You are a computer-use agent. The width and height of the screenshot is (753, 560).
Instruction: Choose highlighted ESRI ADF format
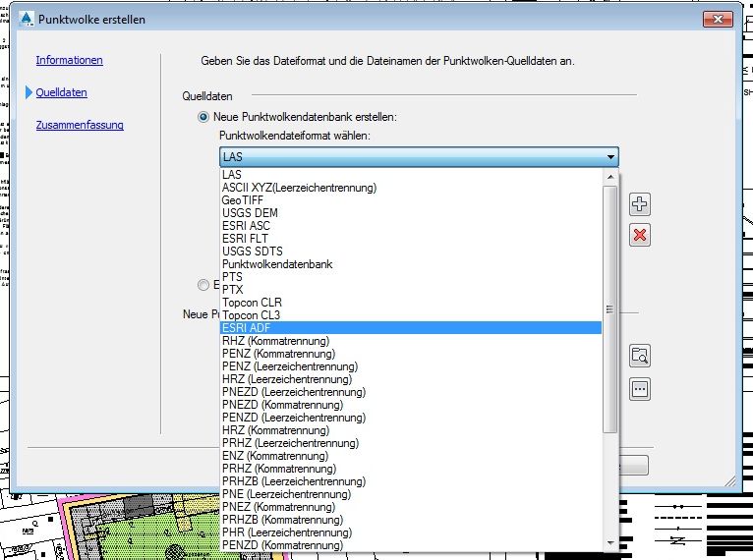coord(411,328)
